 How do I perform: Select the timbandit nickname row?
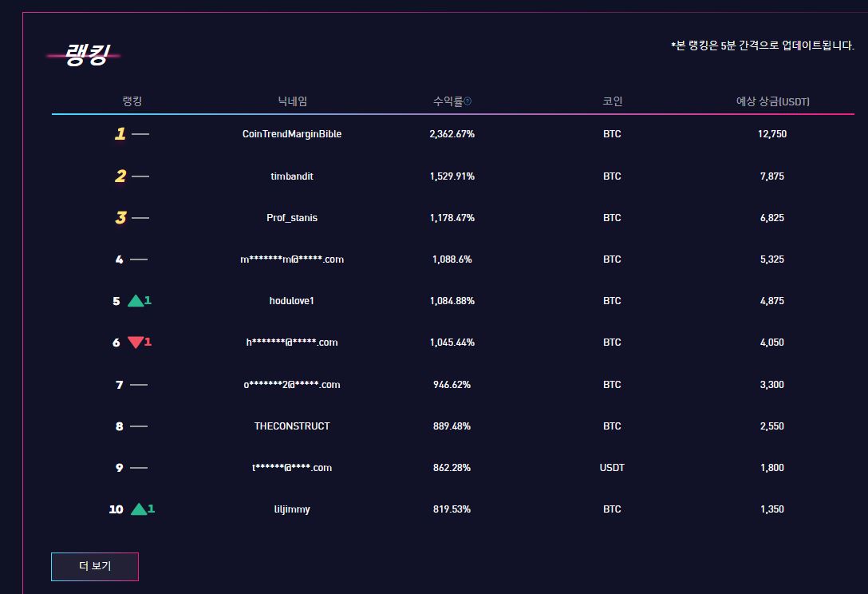292,176
